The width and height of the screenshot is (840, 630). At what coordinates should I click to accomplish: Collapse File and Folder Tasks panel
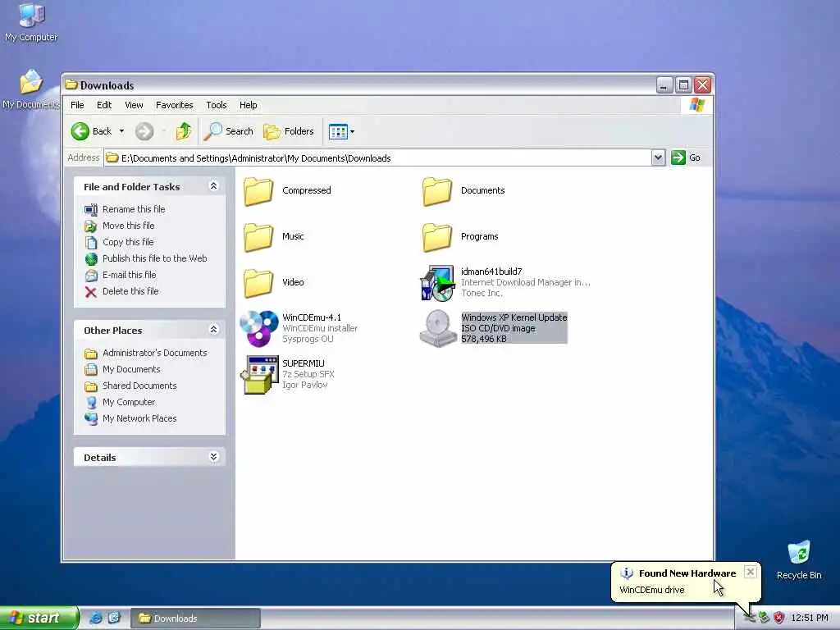coord(213,186)
